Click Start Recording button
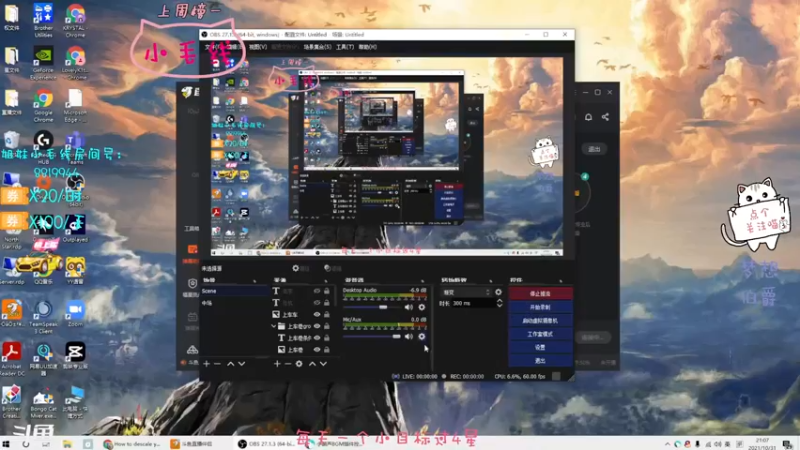 540,307
